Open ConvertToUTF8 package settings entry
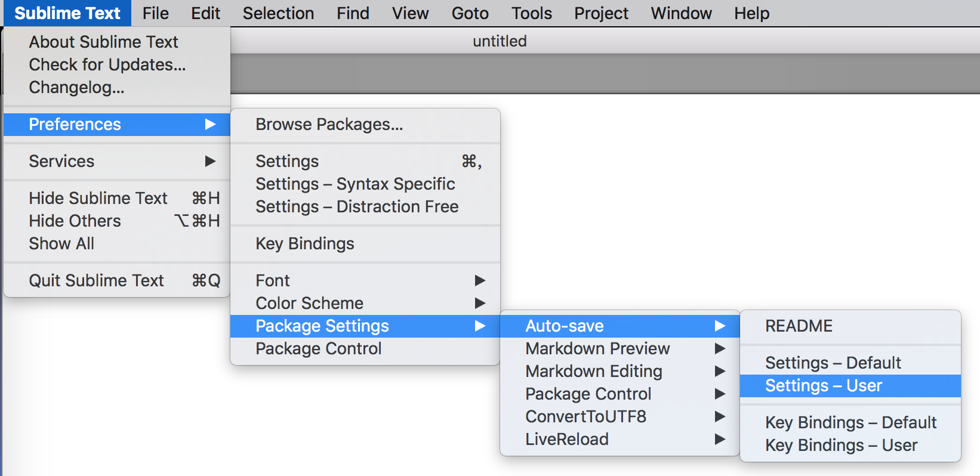This screenshot has width=980, height=476. (x=585, y=416)
